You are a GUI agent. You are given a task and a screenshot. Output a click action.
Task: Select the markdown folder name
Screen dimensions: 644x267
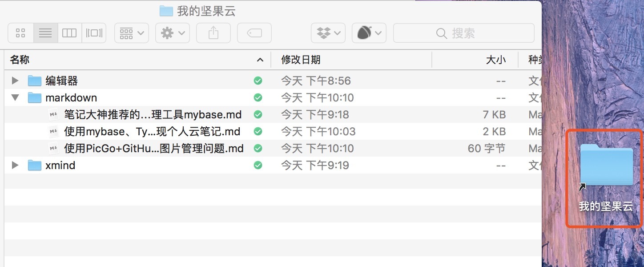coord(71,97)
